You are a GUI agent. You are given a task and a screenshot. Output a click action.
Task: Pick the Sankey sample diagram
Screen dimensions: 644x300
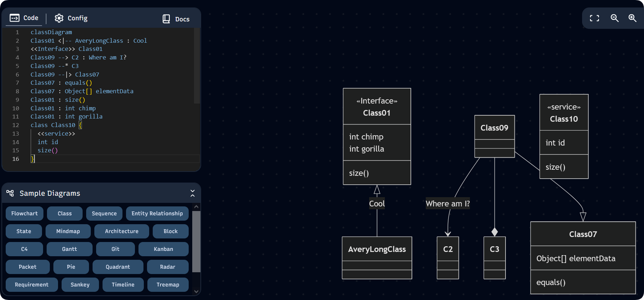(x=80, y=285)
